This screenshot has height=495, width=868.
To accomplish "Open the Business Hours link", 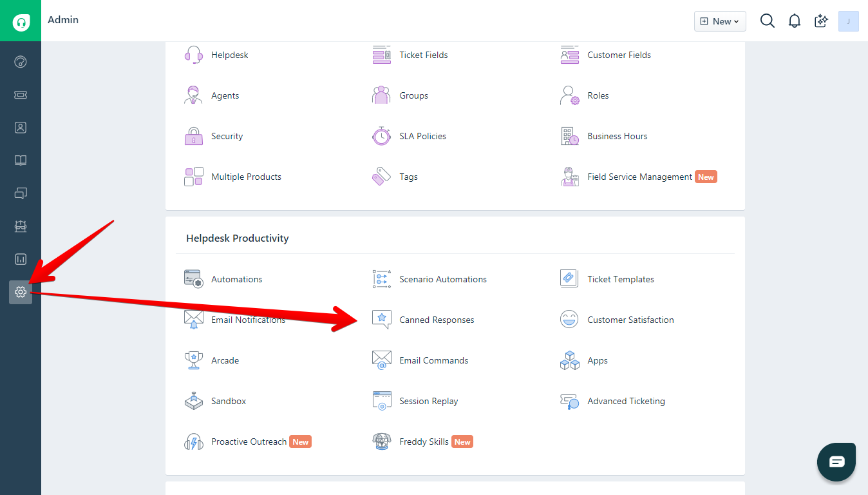I will [x=618, y=136].
